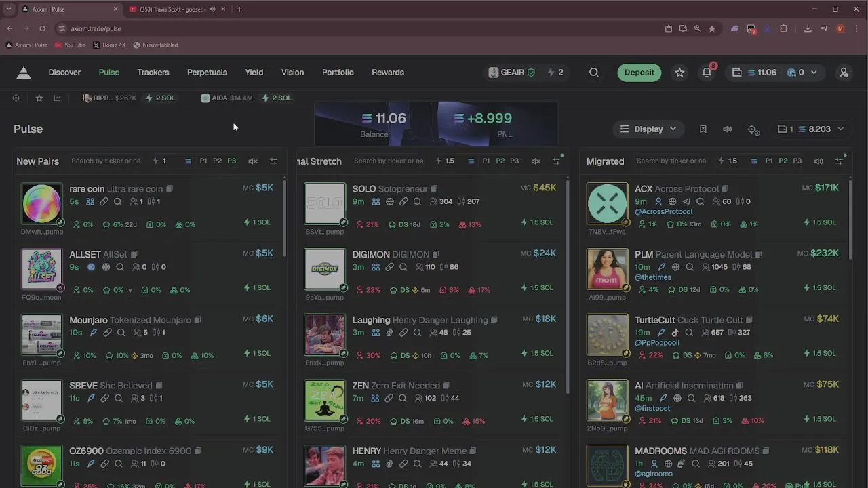Open the bookmark icon next to Display
Screen dimensions: 868x488
[x=703, y=129]
